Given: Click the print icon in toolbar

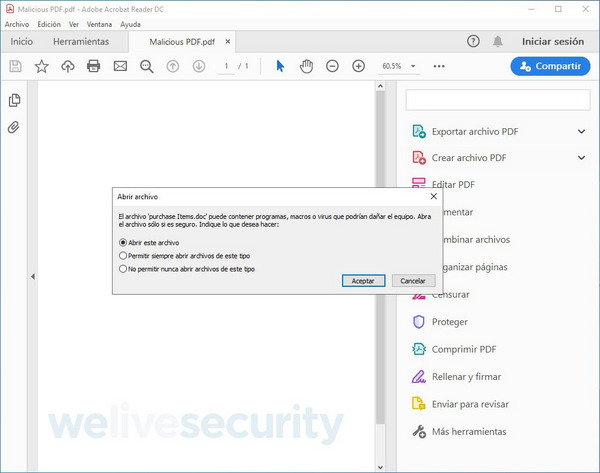Looking at the screenshot, I should 94,66.
